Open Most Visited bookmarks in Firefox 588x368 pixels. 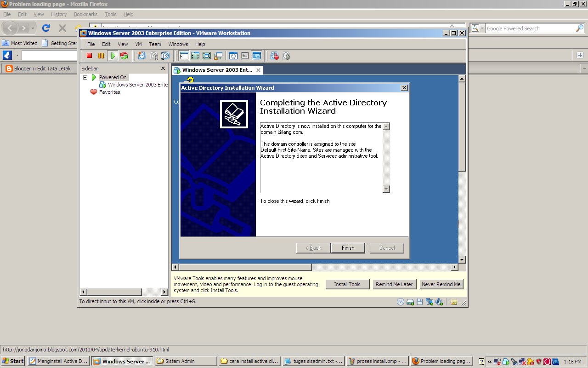(x=20, y=43)
